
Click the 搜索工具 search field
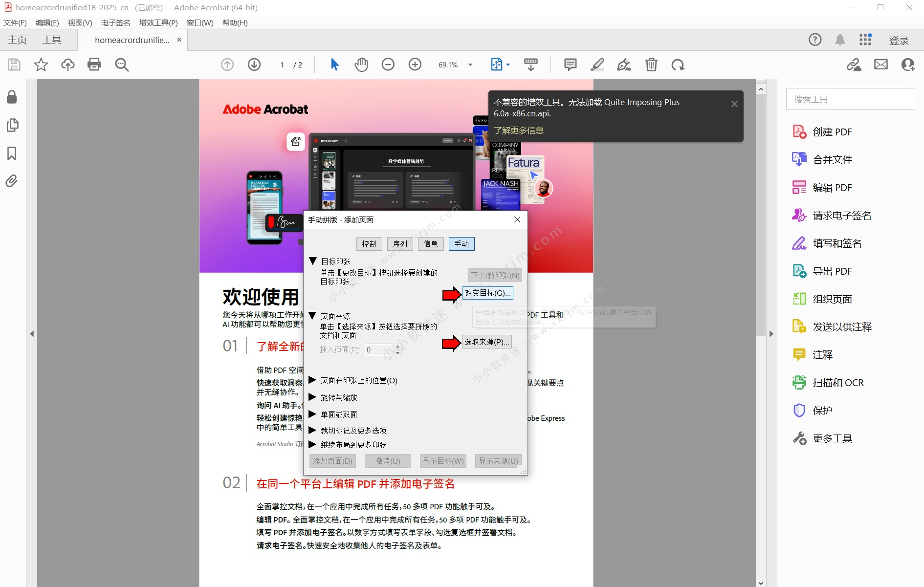tap(850, 99)
